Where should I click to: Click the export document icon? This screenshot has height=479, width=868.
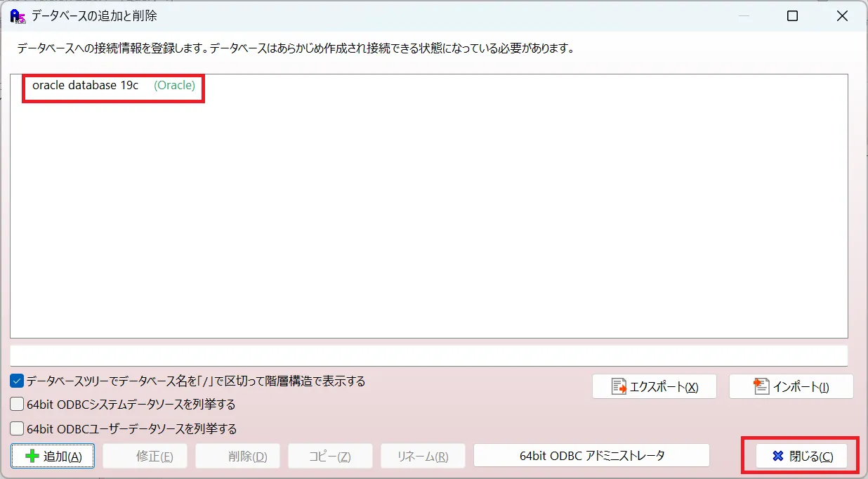click(619, 386)
